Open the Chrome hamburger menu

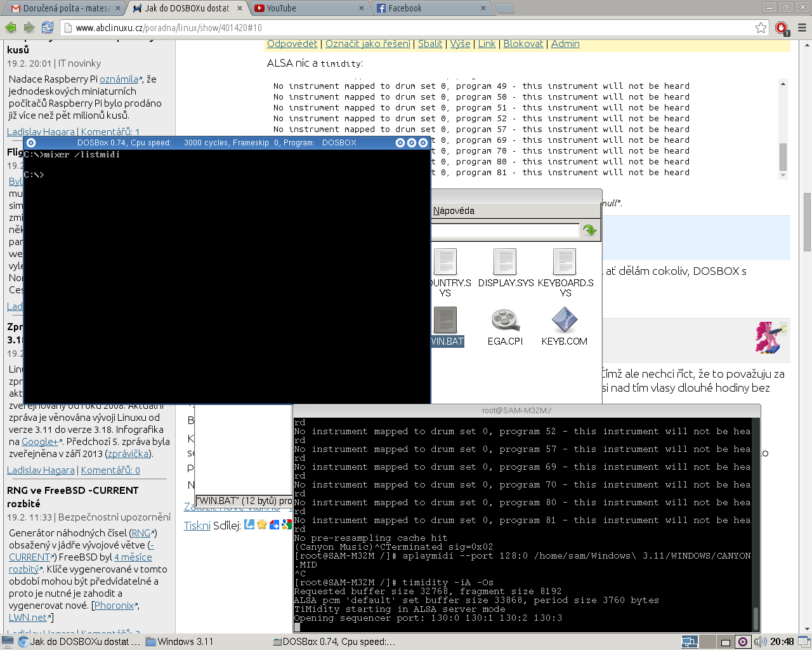click(802, 27)
